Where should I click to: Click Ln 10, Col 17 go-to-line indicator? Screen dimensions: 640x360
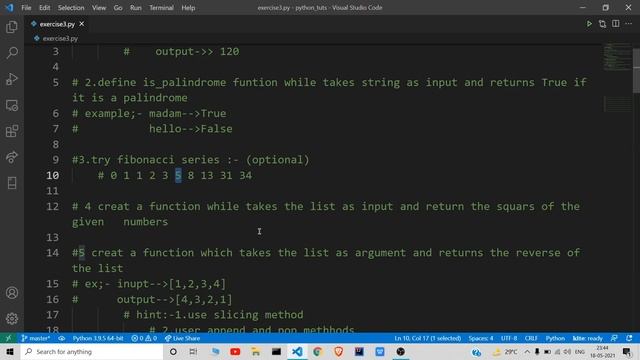(x=427, y=338)
